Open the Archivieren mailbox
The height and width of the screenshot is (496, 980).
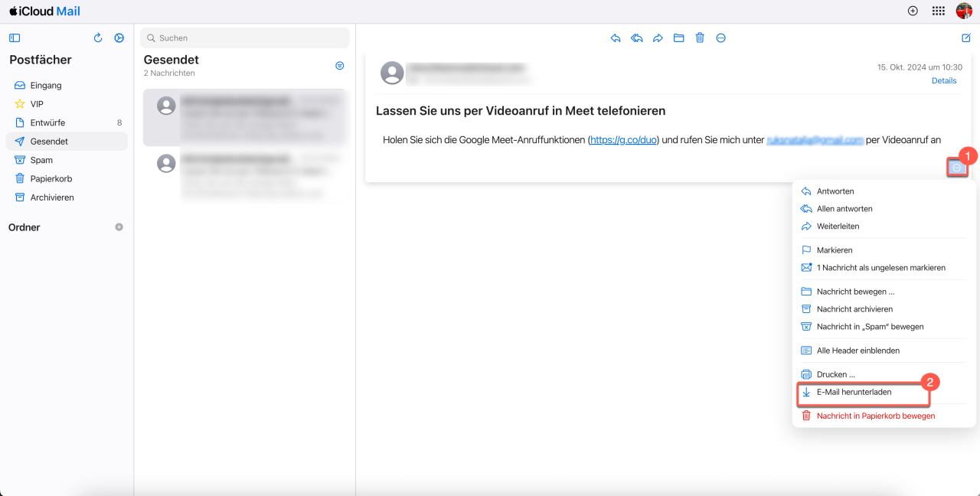pyautogui.click(x=67, y=197)
